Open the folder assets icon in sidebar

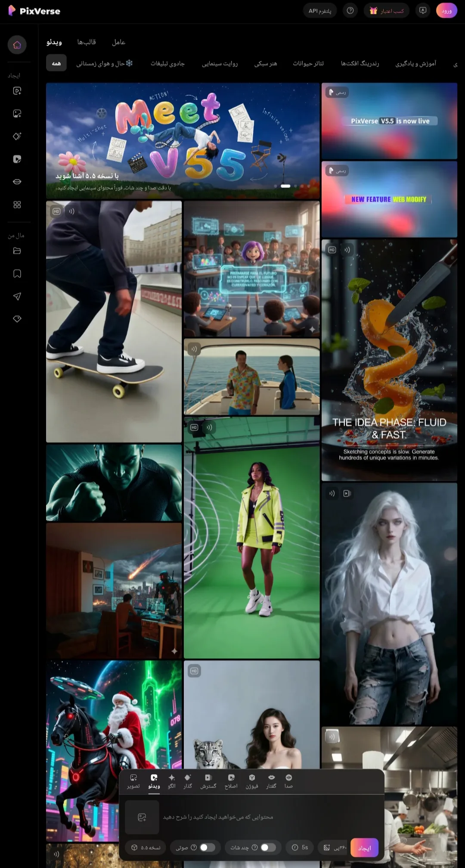tap(17, 251)
